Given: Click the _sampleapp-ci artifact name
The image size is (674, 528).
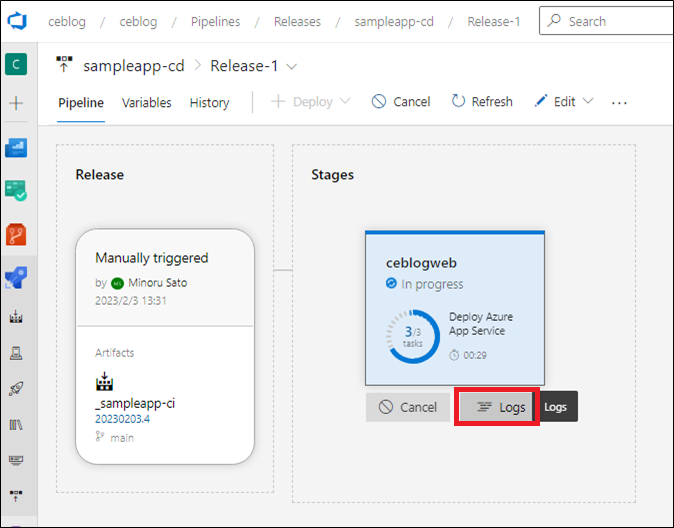Looking at the screenshot, I should (135, 403).
